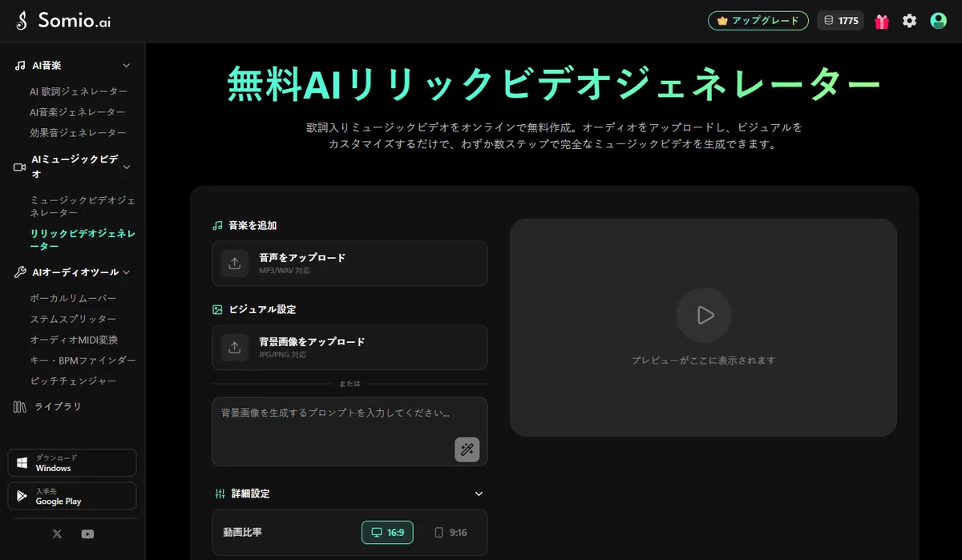Click the 音楽を追加 music note icon

point(217,226)
